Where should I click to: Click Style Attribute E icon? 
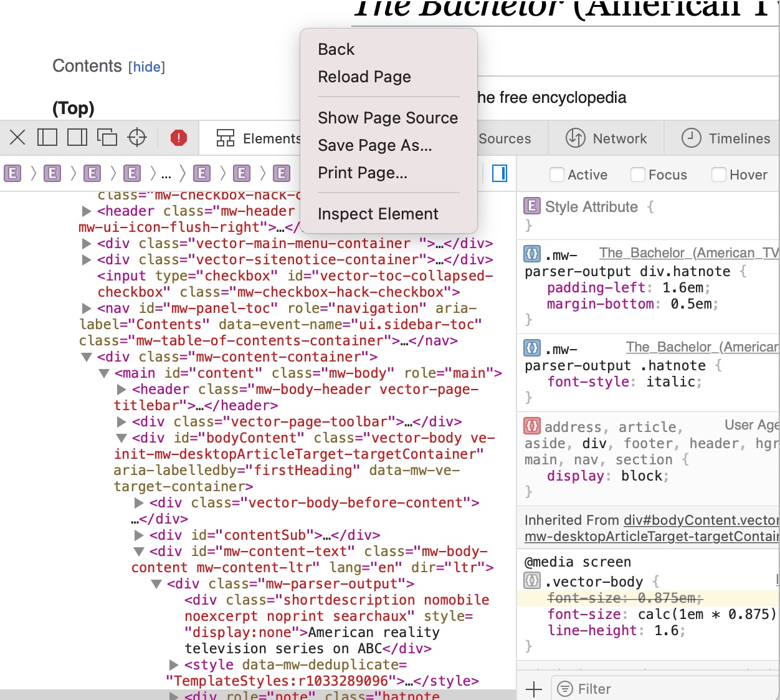[x=532, y=206]
